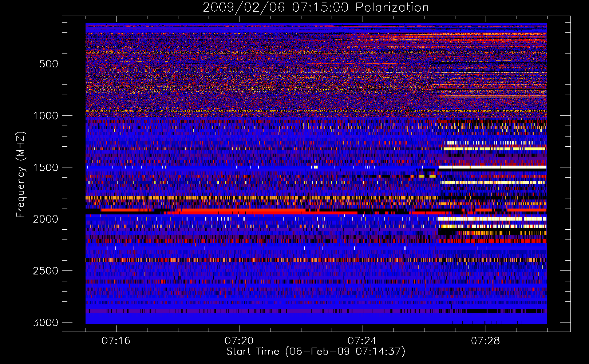This screenshot has width=589, height=364.
Task: Click the 1000 frequency tick label
Action: coord(46,116)
